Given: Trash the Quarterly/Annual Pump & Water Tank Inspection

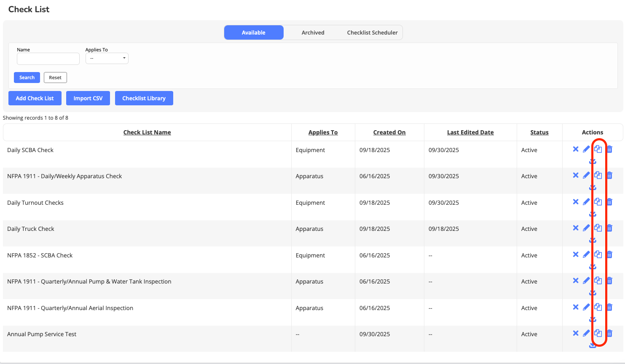Looking at the screenshot, I should [609, 281].
